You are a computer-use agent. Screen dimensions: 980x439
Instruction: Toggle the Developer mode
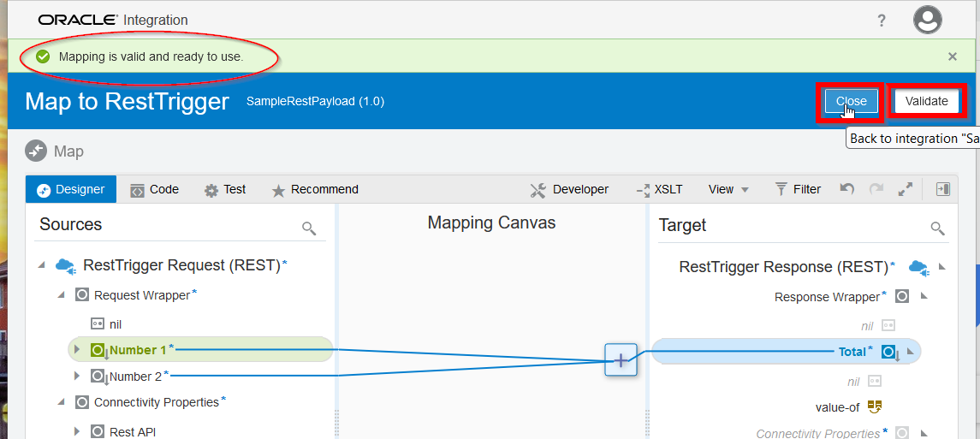pos(569,189)
